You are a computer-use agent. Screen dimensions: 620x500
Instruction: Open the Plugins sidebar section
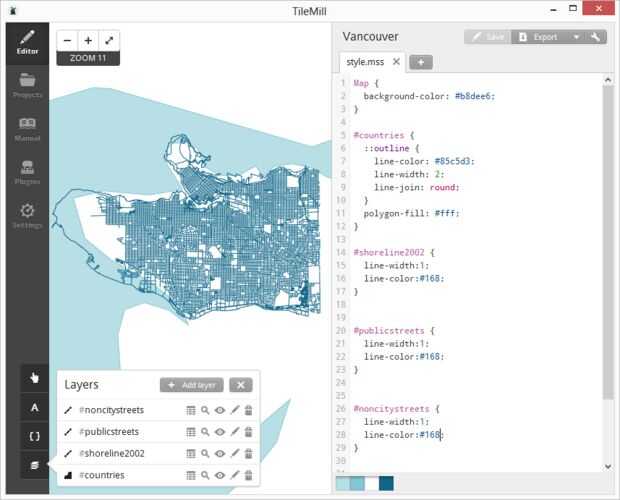click(x=27, y=173)
